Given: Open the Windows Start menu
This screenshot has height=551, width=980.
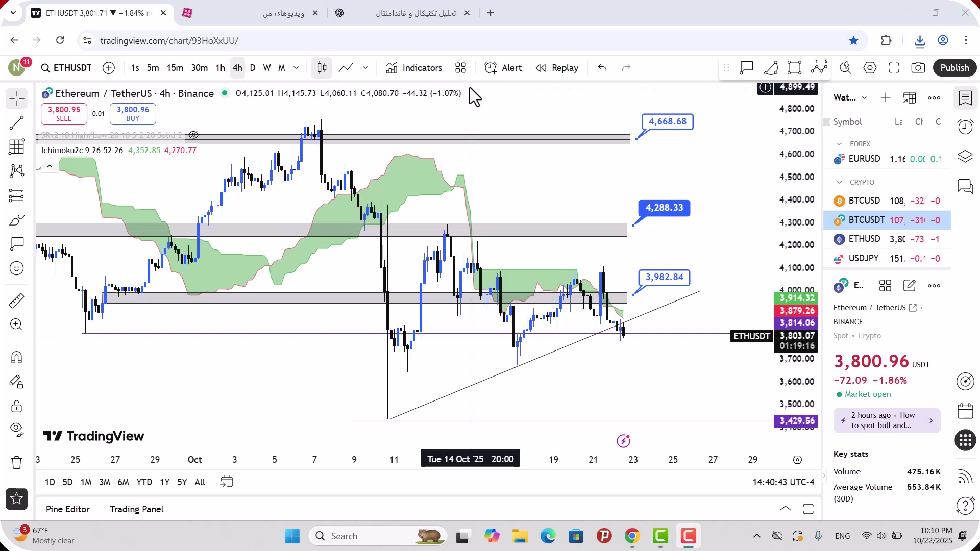Looking at the screenshot, I should tap(292, 536).
